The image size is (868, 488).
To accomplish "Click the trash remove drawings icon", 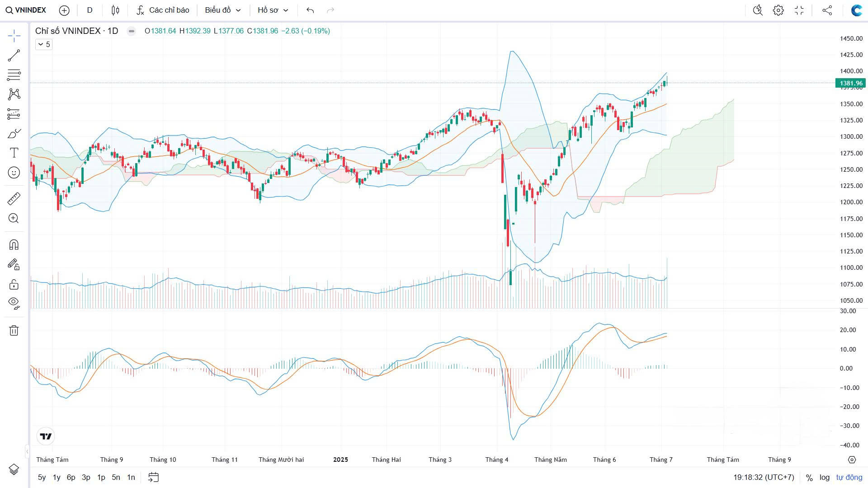I will pos(14,330).
